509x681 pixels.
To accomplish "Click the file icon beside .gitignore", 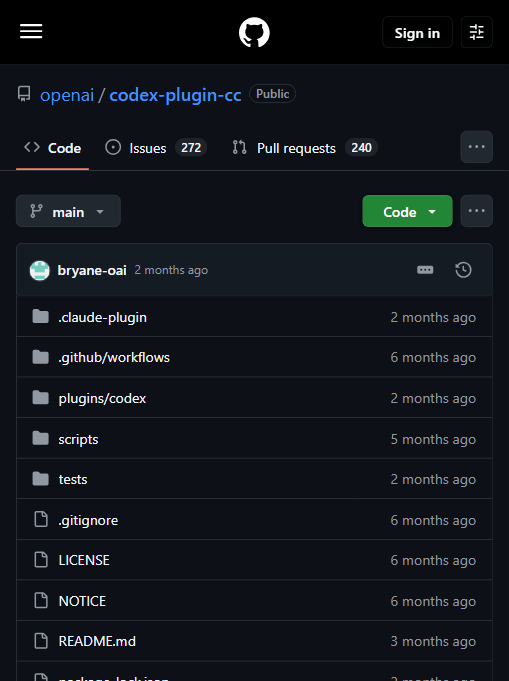I will pos(41,519).
